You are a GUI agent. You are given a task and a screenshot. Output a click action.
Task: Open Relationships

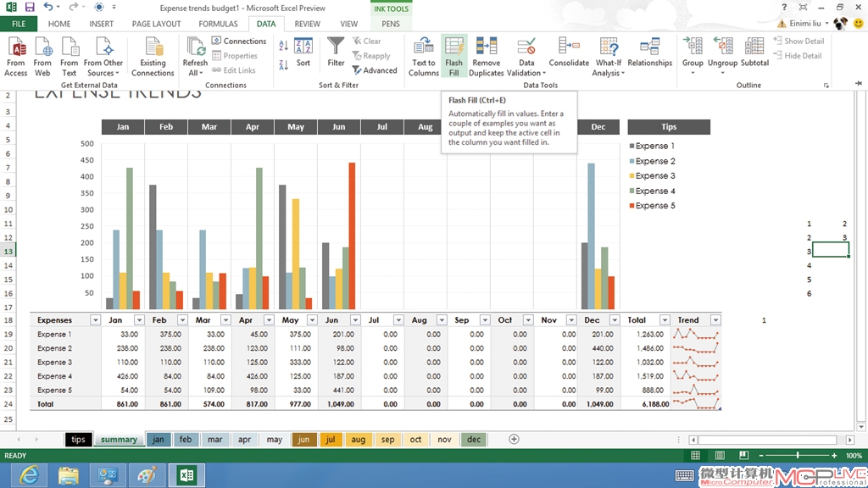[650, 53]
